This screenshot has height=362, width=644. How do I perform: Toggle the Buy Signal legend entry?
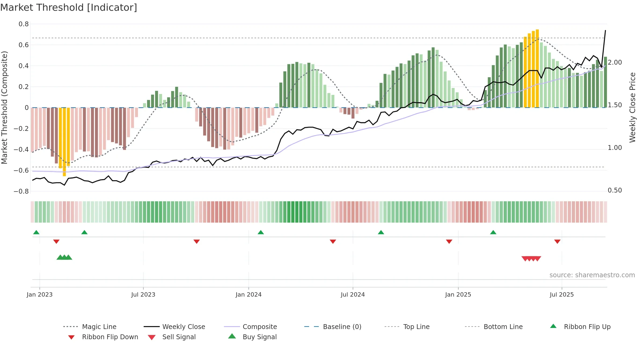tap(252, 337)
